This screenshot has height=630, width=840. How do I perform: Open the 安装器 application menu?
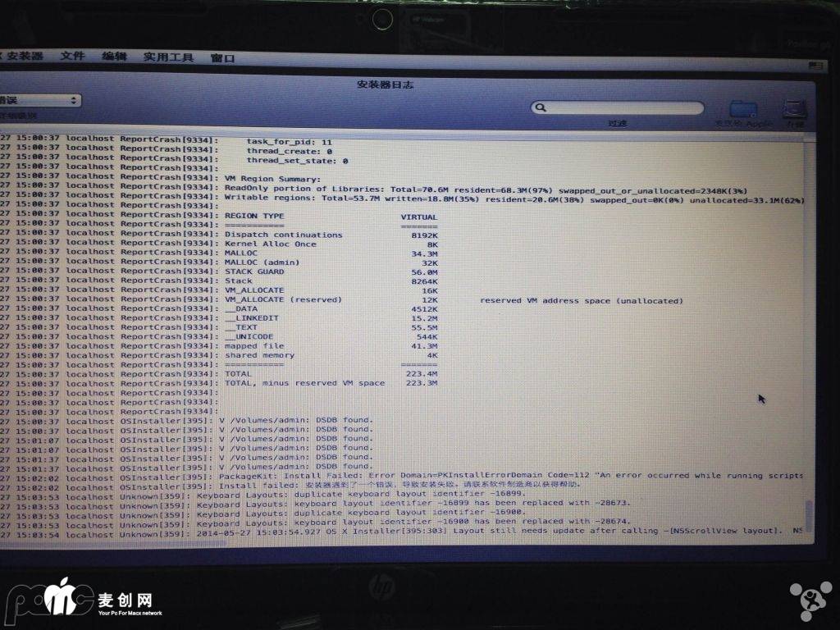coord(25,56)
